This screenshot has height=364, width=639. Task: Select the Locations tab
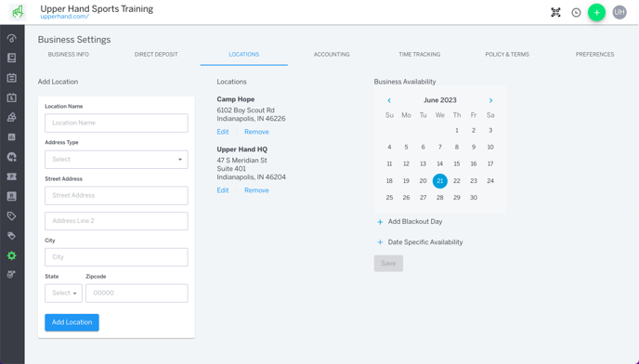[243, 54]
